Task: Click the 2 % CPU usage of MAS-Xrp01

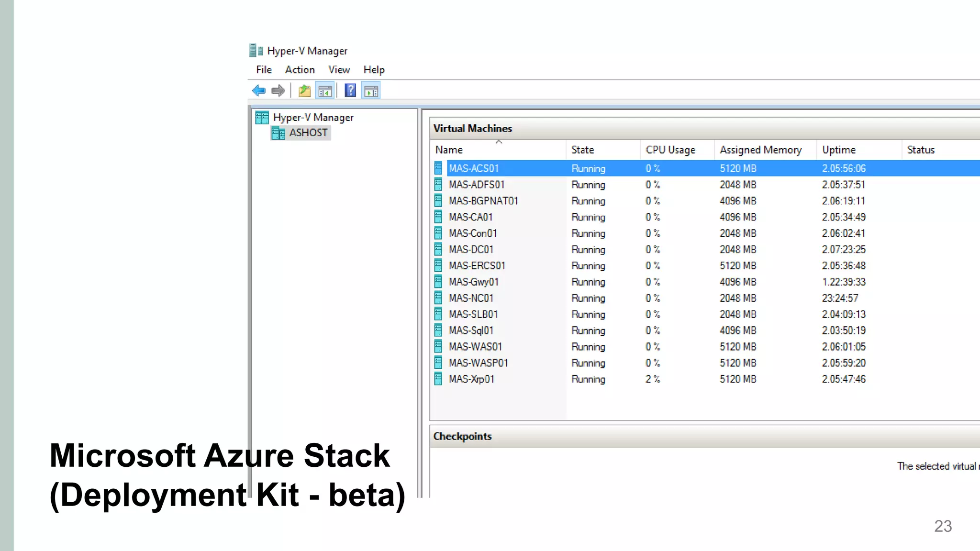Action: 653,379
